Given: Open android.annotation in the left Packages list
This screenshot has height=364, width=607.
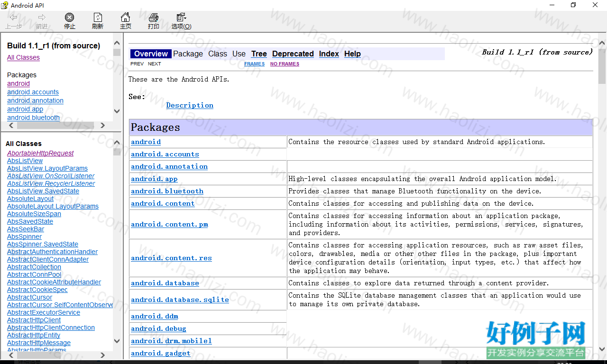Looking at the screenshot, I should [x=35, y=100].
